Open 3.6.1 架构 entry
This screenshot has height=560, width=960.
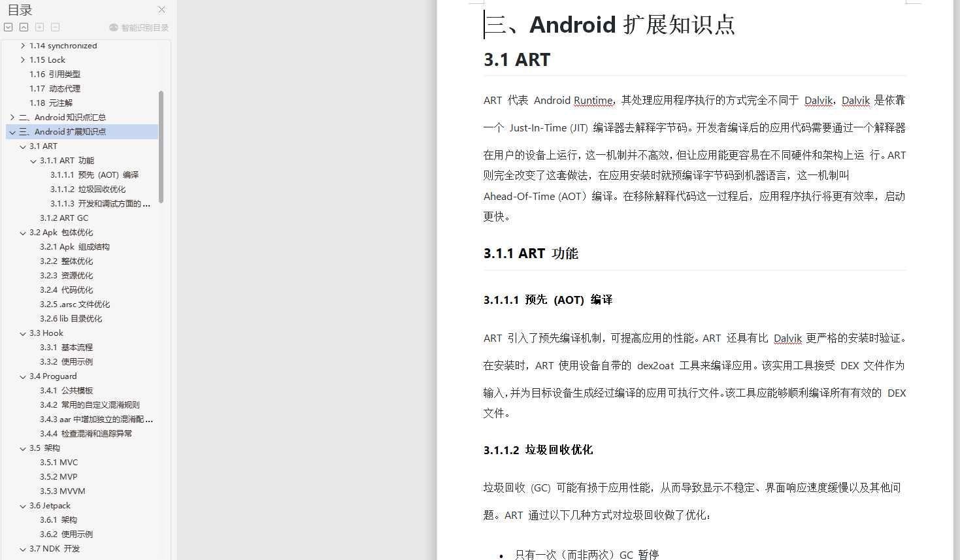pos(59,520)
